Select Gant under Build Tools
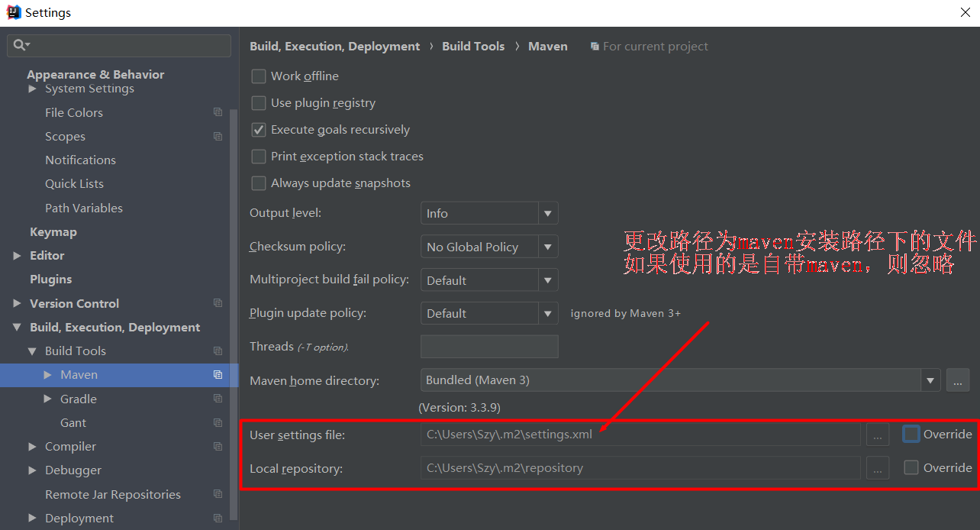 tap(73, 422)
